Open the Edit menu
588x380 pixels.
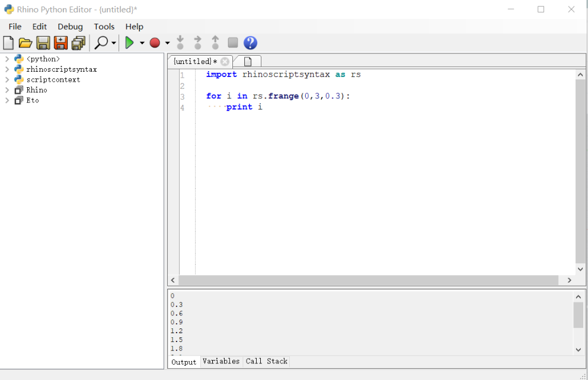click(39, 27)
